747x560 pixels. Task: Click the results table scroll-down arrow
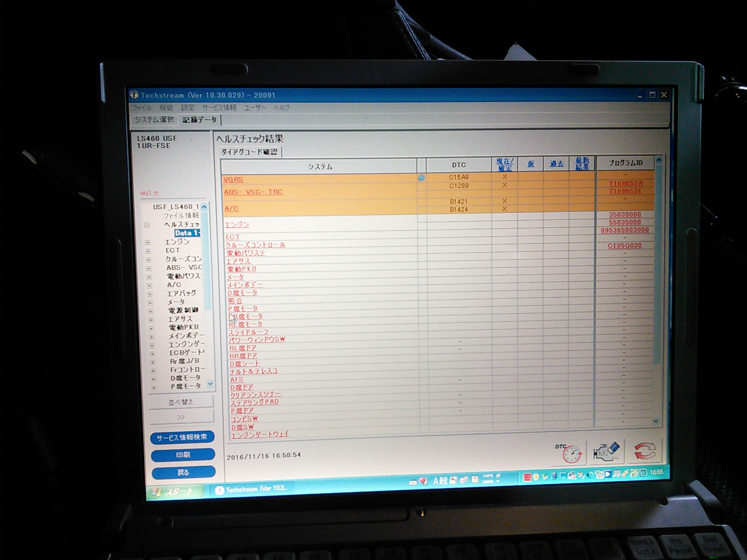(655, 421)
